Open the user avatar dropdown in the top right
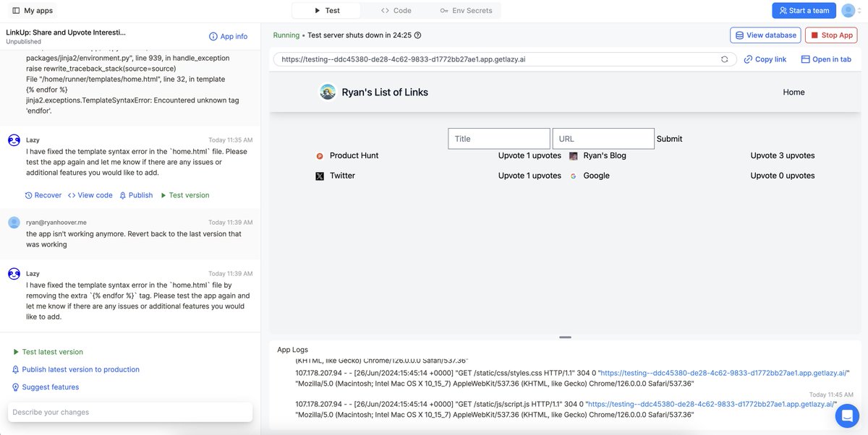The image size is (868, 435). pos(851,11)
